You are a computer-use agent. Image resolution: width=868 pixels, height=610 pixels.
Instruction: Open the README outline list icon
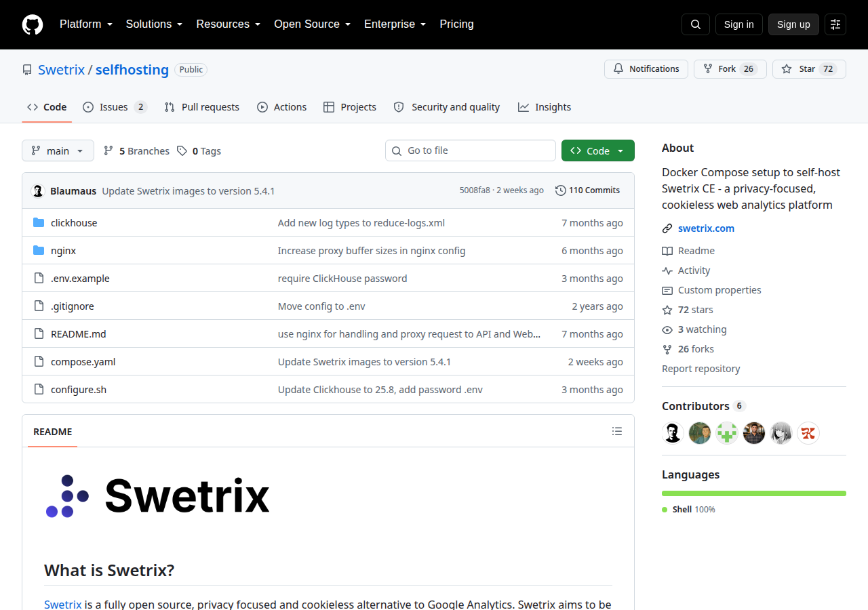[x=617, y=431]
